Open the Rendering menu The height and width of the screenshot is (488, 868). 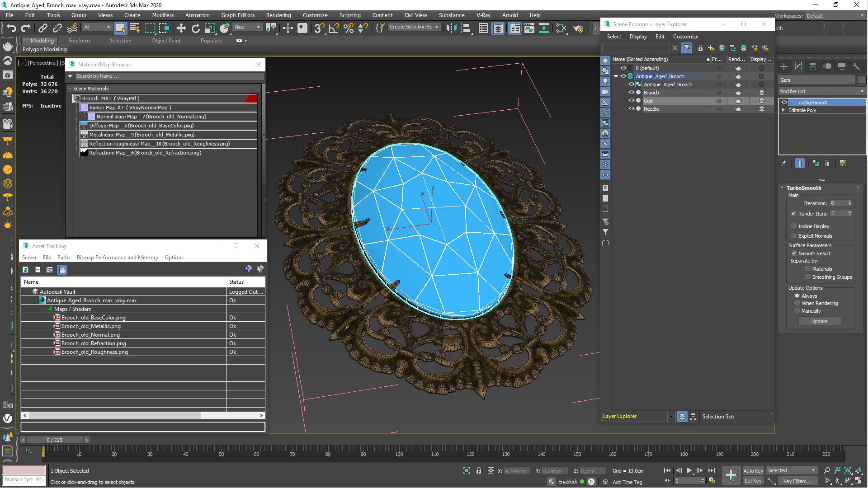point(278,15)
